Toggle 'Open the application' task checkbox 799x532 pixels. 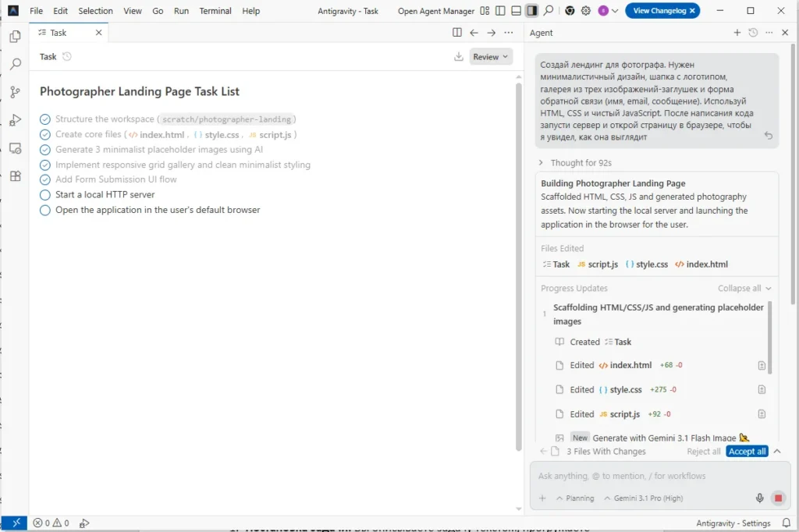point(45,210)
